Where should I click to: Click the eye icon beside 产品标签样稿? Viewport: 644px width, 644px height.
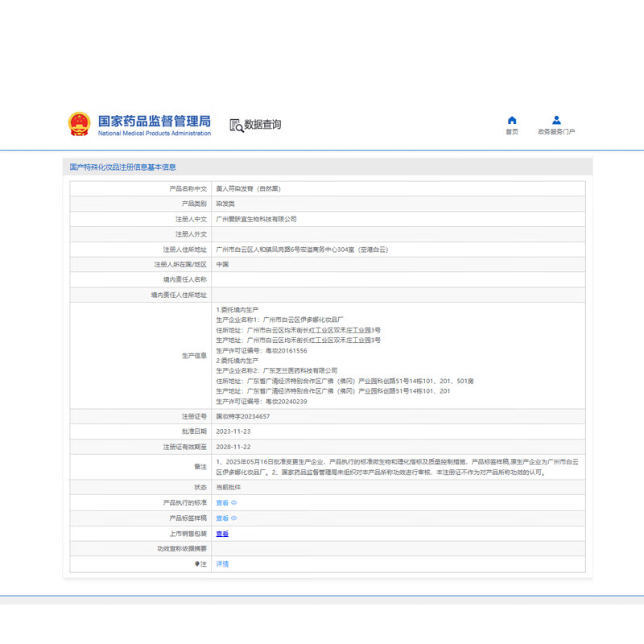click(234, 518)
